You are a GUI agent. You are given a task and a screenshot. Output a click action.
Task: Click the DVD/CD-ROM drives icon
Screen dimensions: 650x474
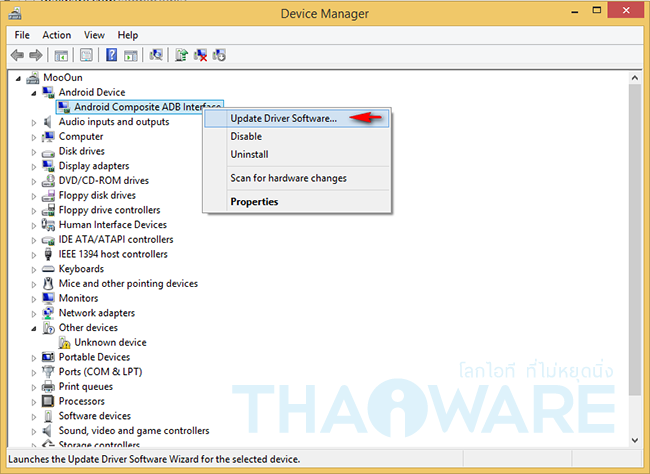pyautogui.click(x=48, y=180)
